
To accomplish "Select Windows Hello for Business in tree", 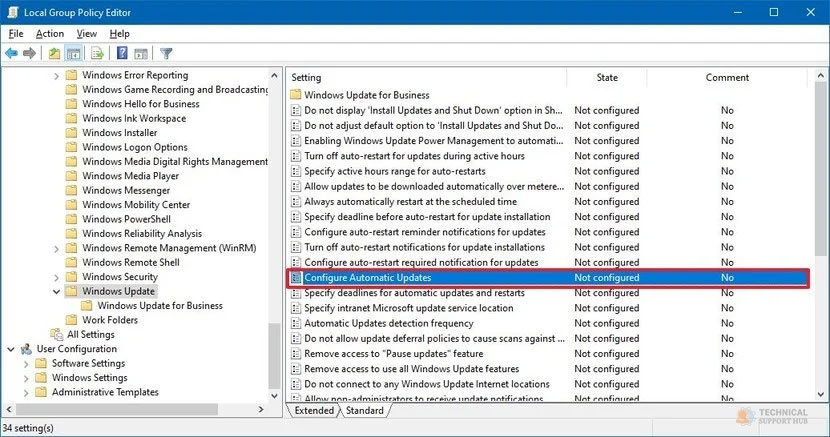I will pyautogui.click(x=141, y=104).
